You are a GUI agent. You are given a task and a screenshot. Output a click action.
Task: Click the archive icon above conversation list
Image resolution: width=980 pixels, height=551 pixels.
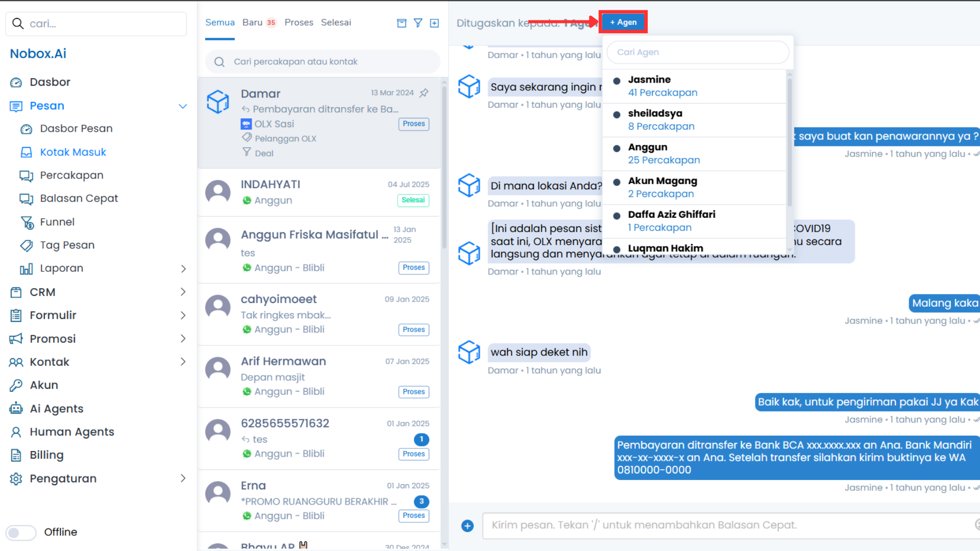tap(402, 23)
